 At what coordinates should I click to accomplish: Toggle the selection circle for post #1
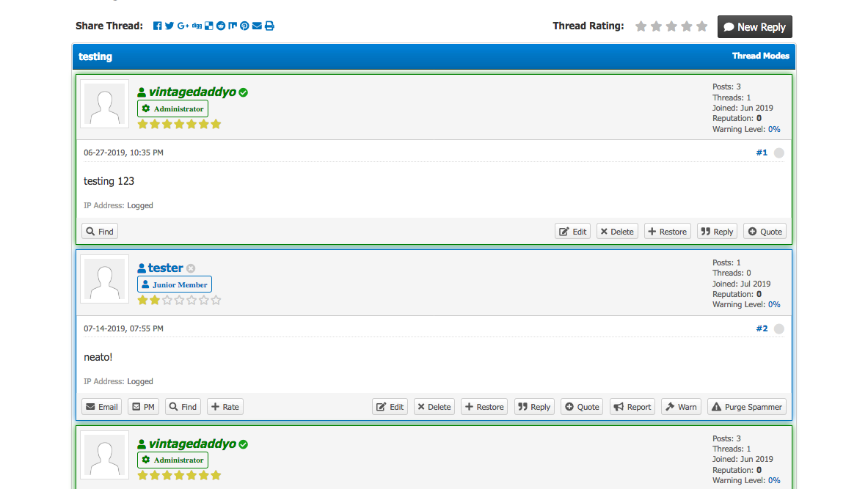pyautogui.click(x=778, y=153)
